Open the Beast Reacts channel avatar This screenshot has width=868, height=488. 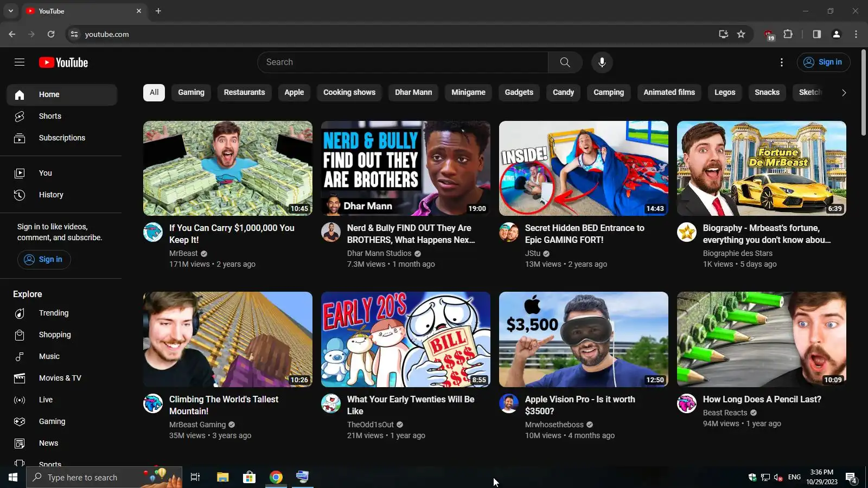click(687, 403)
